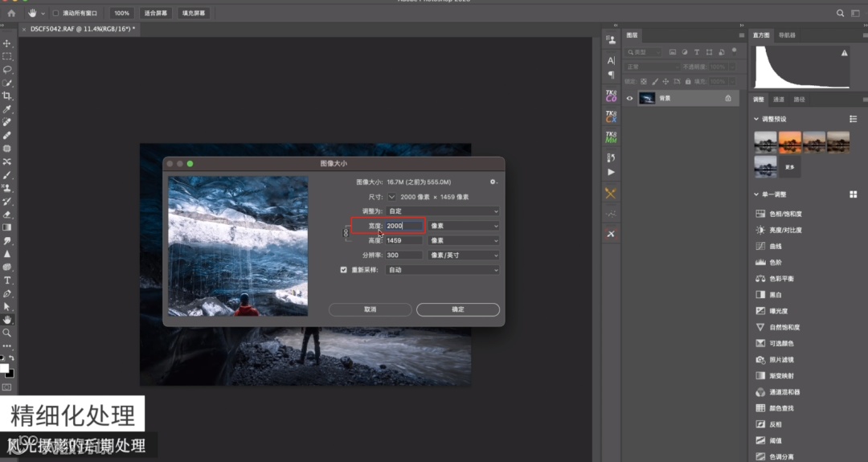This screenshot has width=868, height=462.
Task: Open the 尺寸 unit chevron dropdown
Action: [x=391, y=197]
